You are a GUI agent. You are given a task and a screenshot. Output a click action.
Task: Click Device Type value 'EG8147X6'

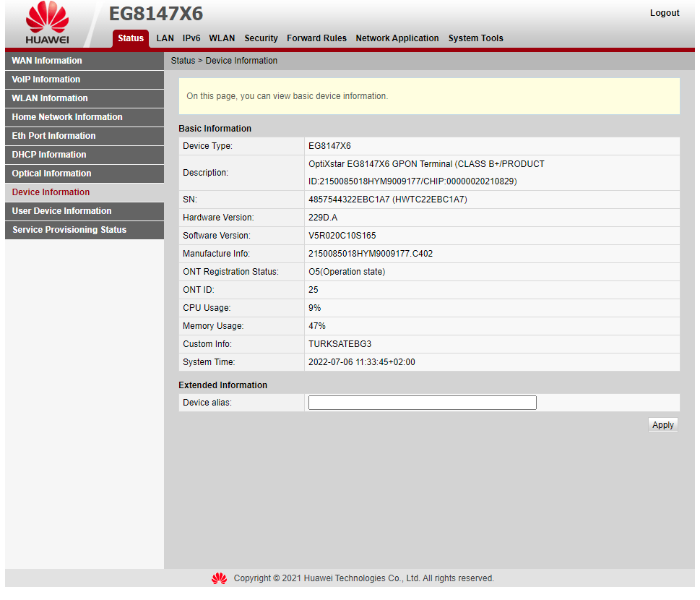[x=329, y=146]
